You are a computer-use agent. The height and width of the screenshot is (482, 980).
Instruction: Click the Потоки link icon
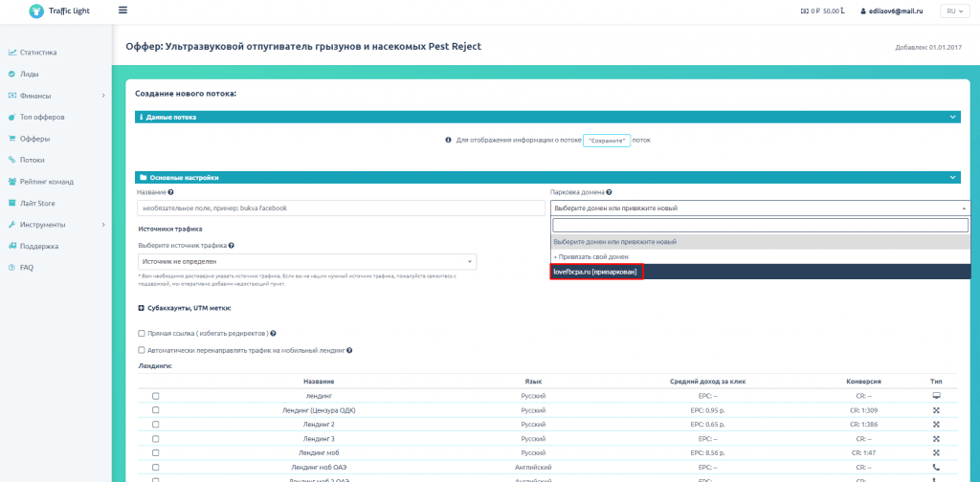pos(11,160)
